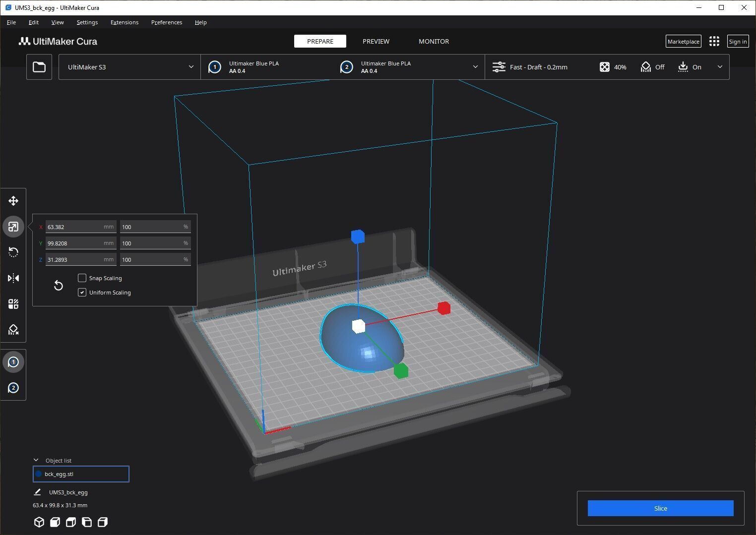Switch to the MONITOR stage tab
756x535 pixels.
point(434,41)
